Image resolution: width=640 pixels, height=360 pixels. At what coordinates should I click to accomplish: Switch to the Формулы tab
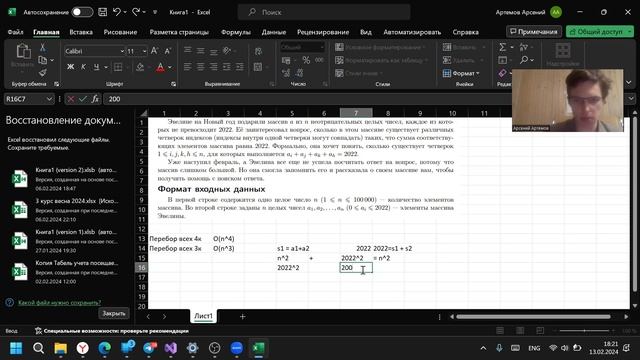(x=236, y=32)
